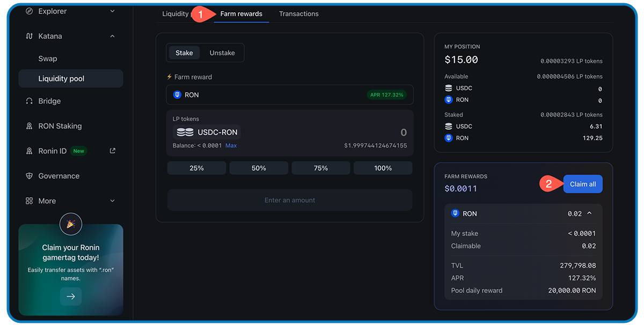This screenshot has width=644, height=325.
Task: Choose the 50% amount button
Action: click(x=259, y=168)
